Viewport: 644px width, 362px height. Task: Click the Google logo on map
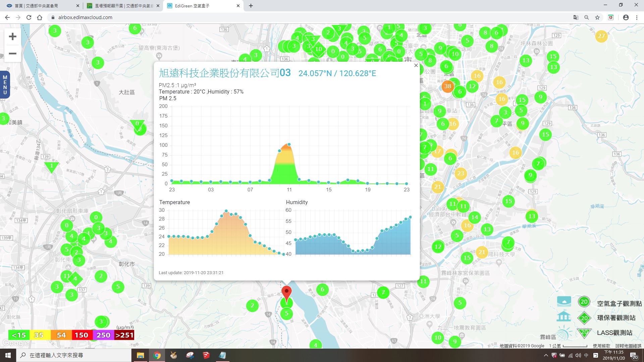point(15,343)
